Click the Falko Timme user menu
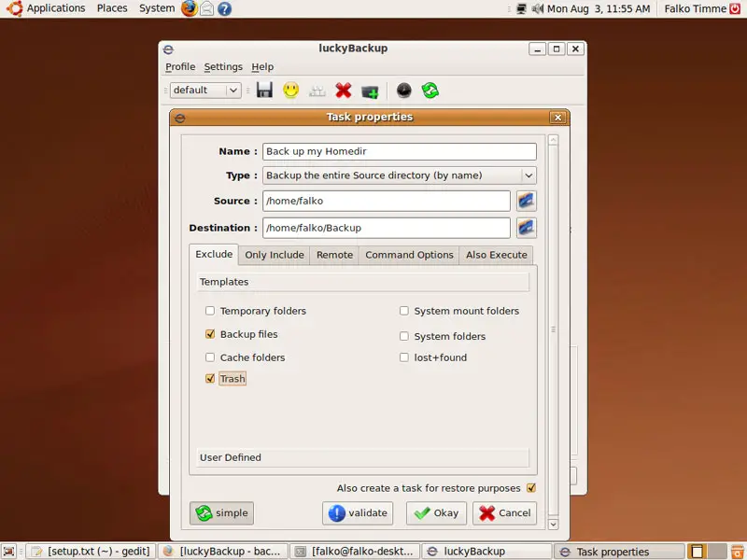Image resolution: width=747 pixels, height=560 pixels. [x=695, y=8]
